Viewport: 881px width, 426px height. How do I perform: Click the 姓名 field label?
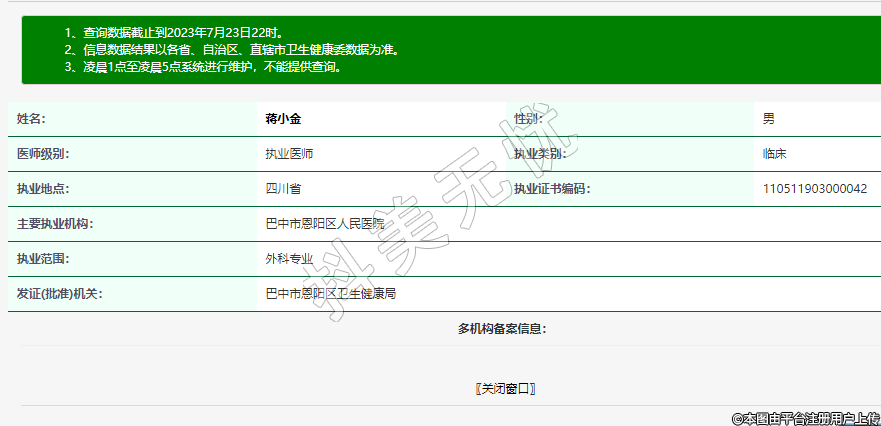coord(31,119)
